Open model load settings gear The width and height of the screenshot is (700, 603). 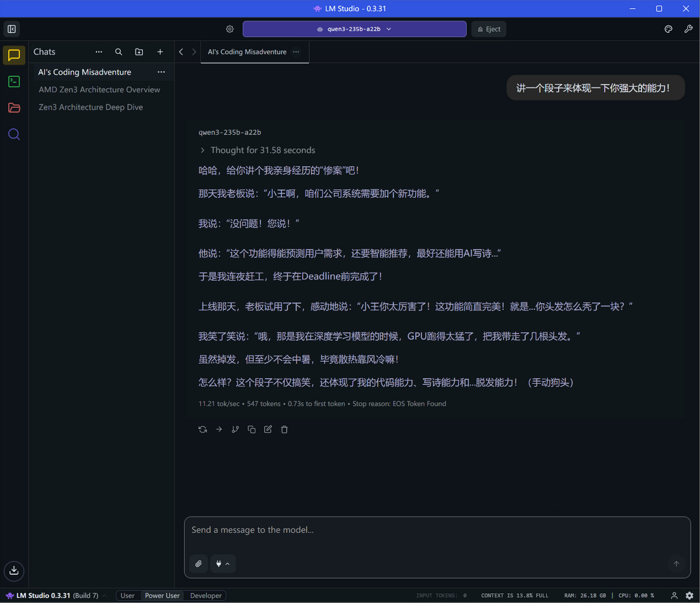pos(230,29)
